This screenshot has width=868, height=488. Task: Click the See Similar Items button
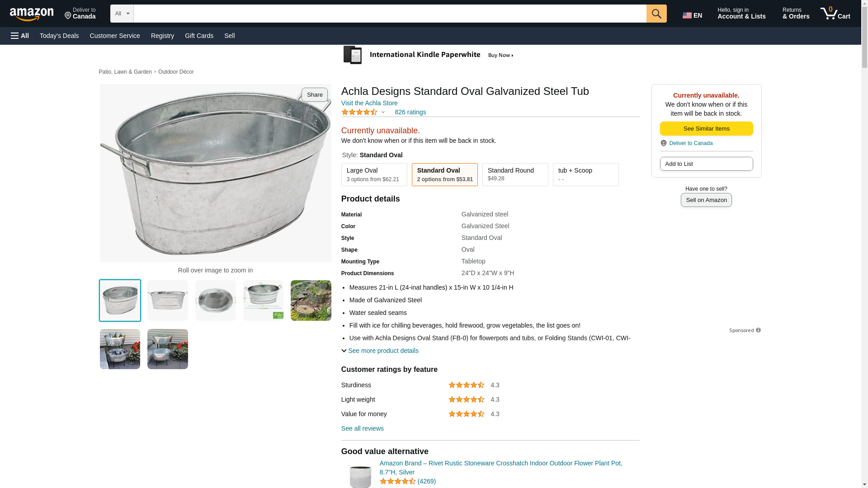[706, 129]
